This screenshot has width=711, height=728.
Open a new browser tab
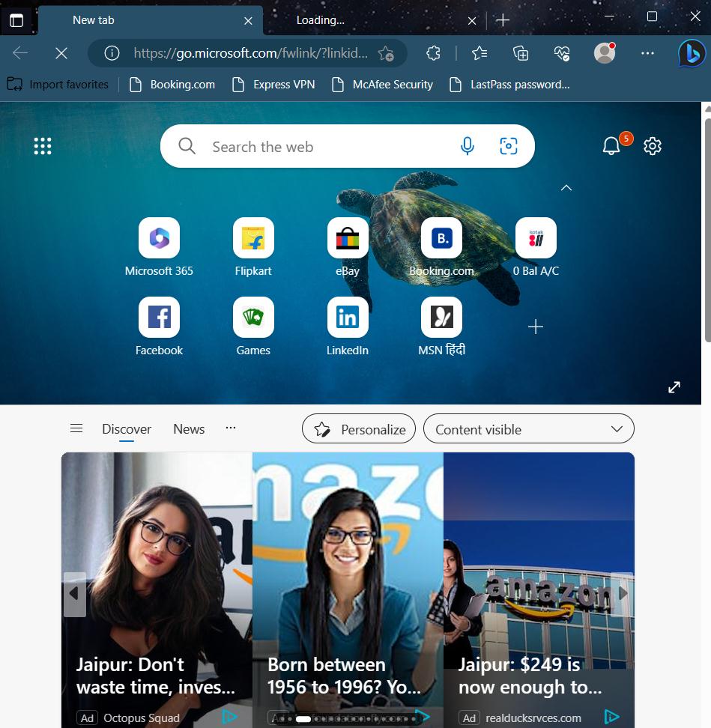pos(503,20)
